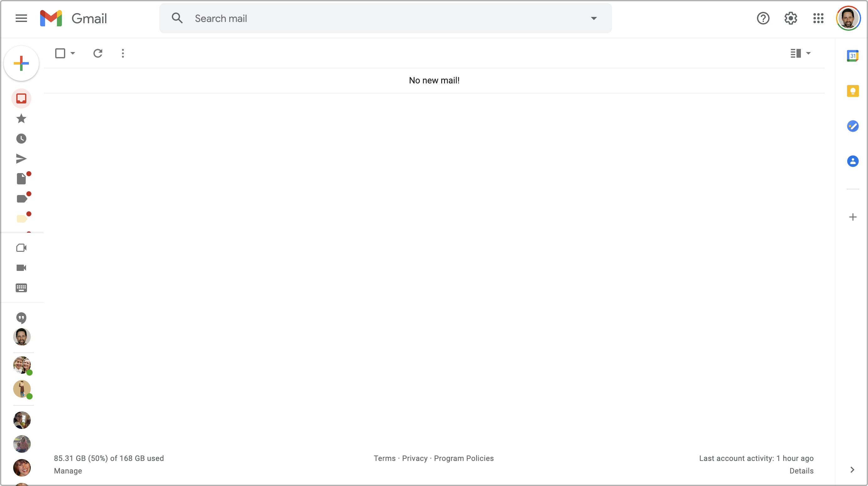Viewport: 868px width, 486px height.
Task: Refresh the mail list
Action: [98, 53]
